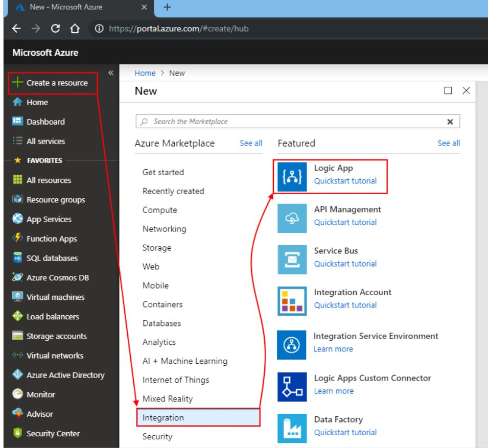Open Advisor cloud icon
The height and width of the screenshot is (448, 488).
point(17,413)
